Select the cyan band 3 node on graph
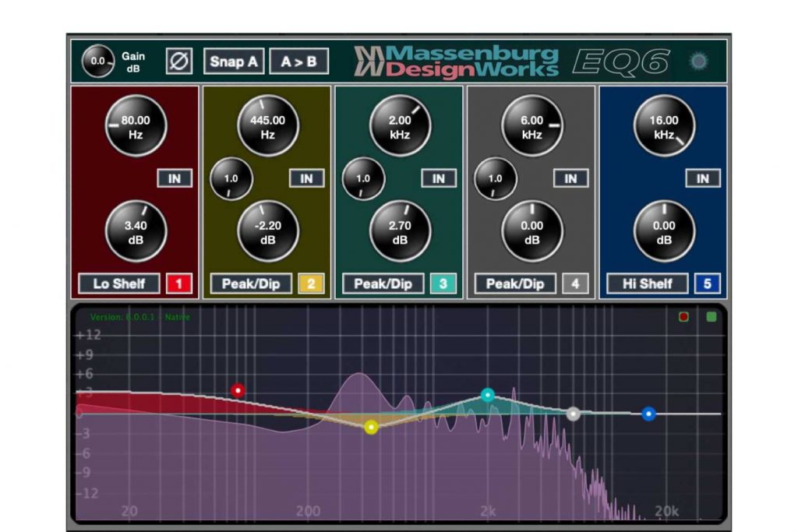The height and width of the screenshot is (532, 798). 488,395
